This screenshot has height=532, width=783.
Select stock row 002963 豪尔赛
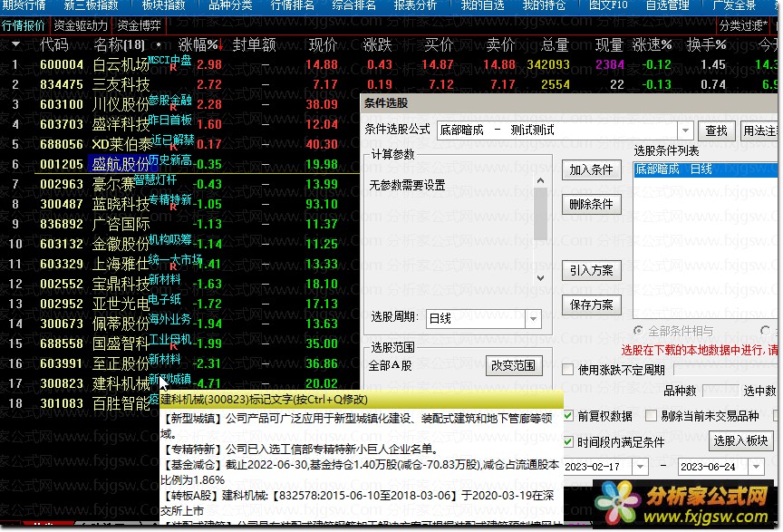click(x=179, y=184)
